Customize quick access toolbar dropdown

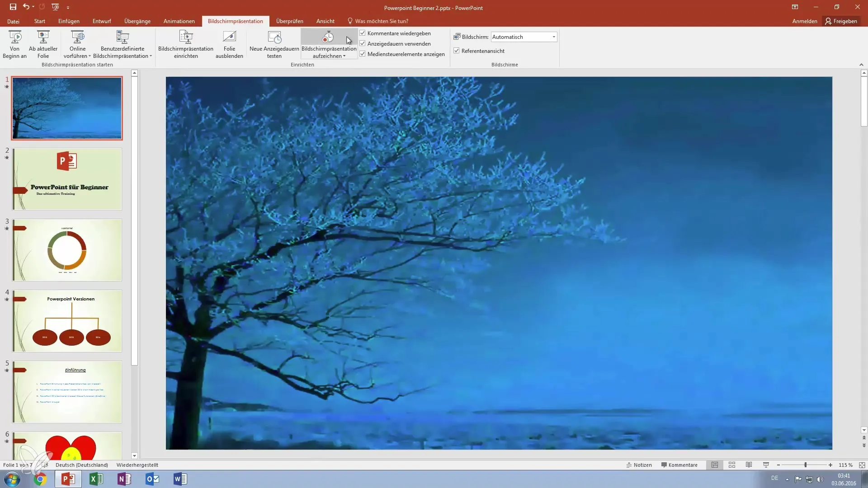tap(68, 7)
